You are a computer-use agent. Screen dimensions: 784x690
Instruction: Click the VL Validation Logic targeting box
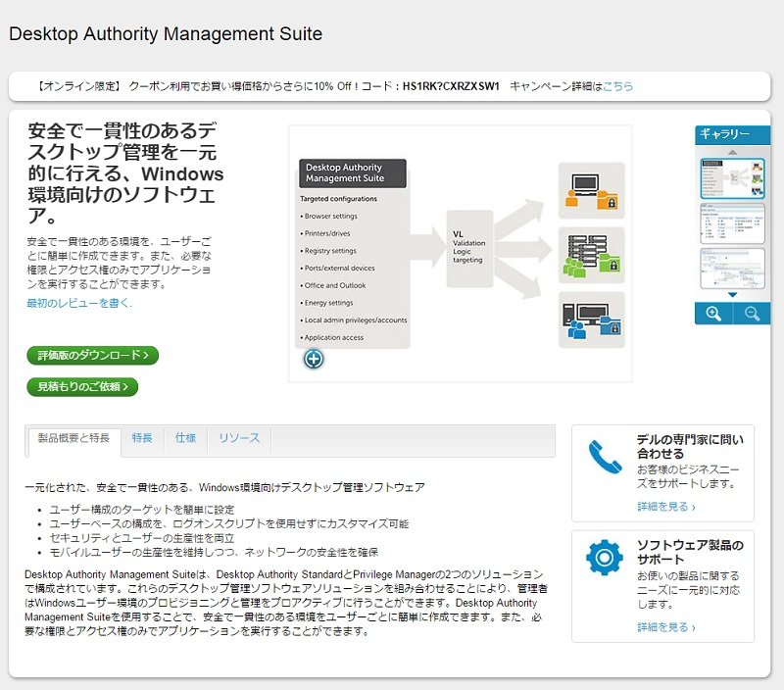469,248
